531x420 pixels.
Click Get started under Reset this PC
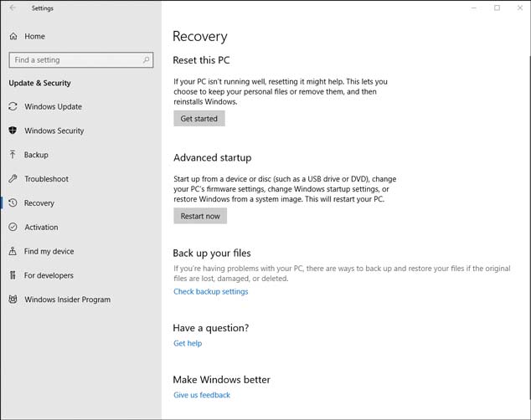[x=199, y=118]
